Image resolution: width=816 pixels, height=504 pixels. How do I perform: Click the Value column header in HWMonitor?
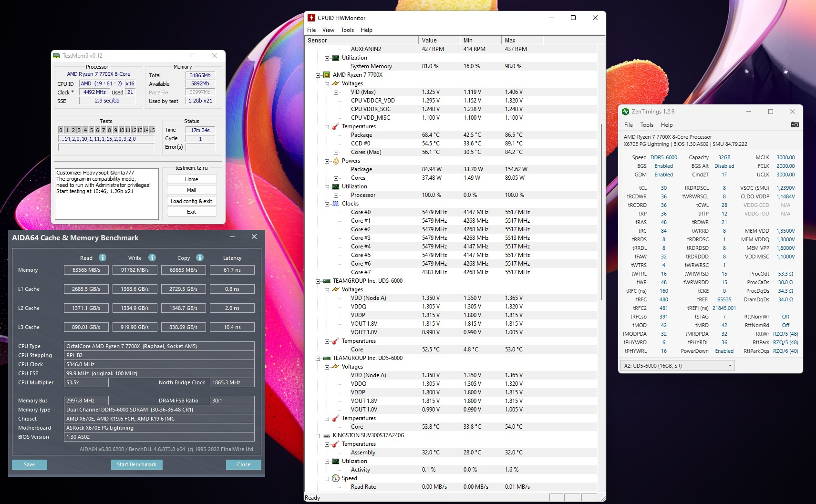439,41
